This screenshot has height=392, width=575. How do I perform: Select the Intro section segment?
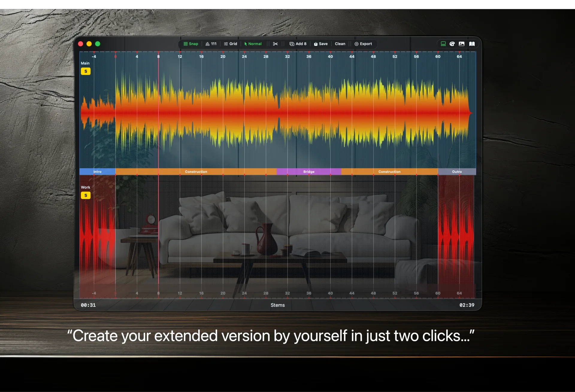(x=97, y=171)
